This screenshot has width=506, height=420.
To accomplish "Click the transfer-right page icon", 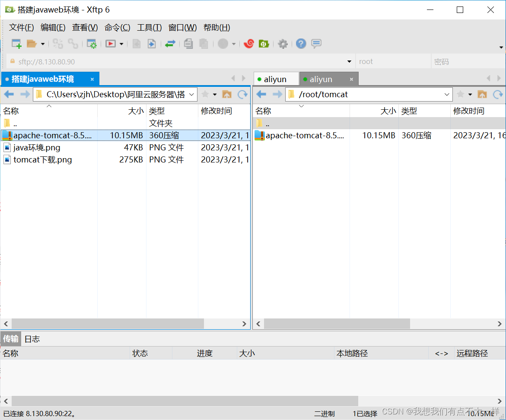I will point(152,44).
